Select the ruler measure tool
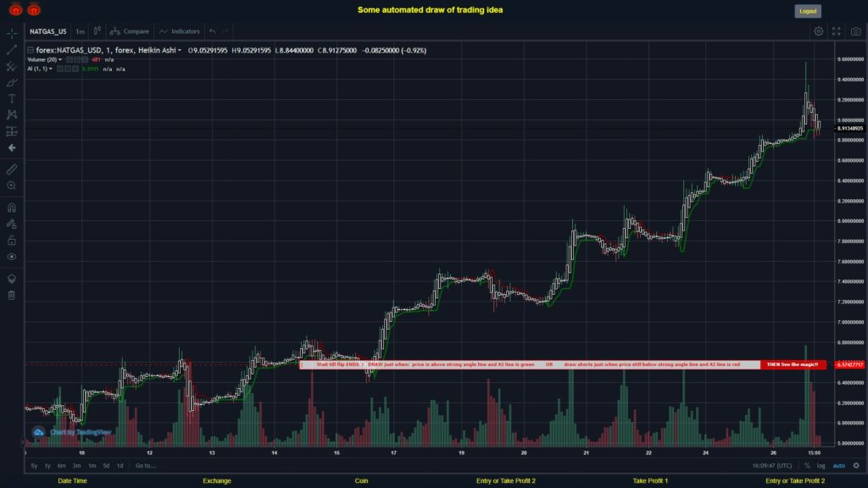The width and height of the screenshot is (868, 488). 12,169
